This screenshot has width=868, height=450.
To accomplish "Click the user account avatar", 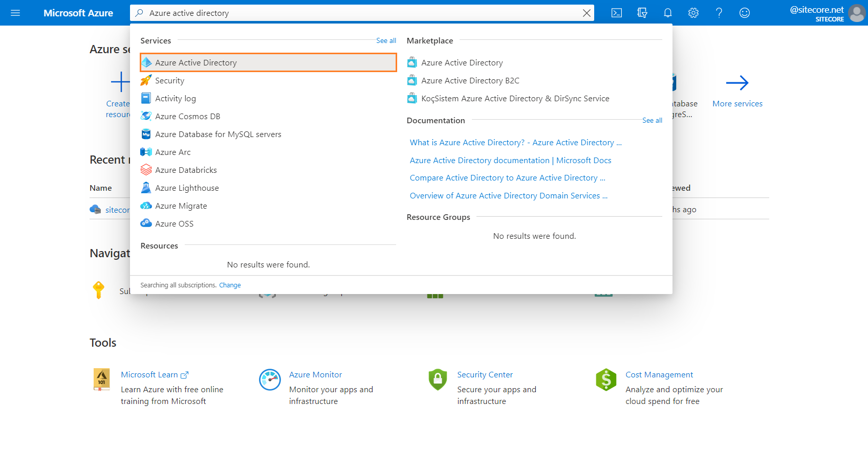I will [857, 13].
